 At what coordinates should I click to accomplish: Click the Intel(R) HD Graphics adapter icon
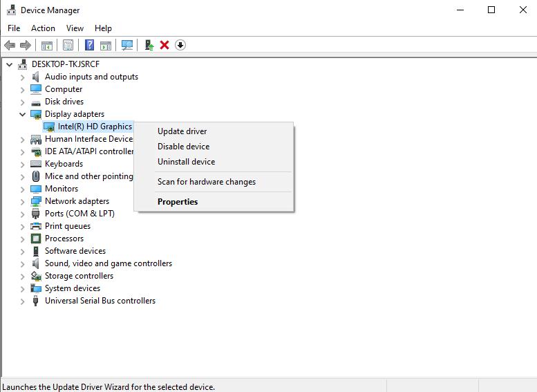[x=49, y=127]
